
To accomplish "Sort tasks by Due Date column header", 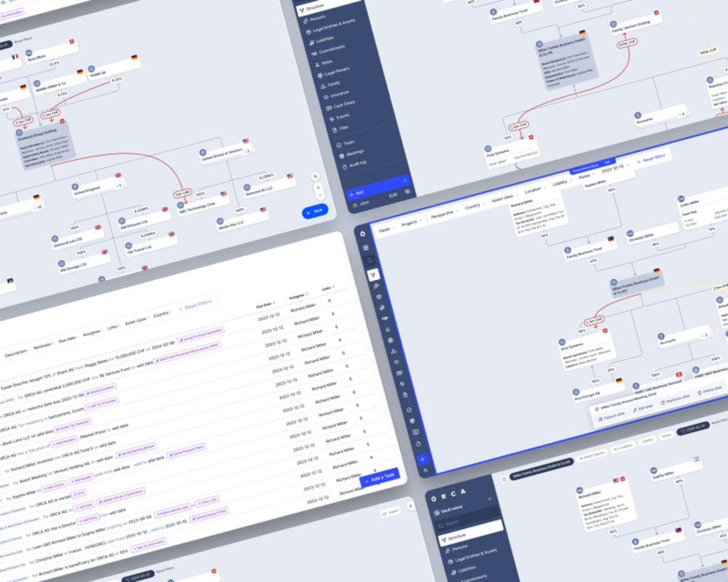I will (266, 305).
